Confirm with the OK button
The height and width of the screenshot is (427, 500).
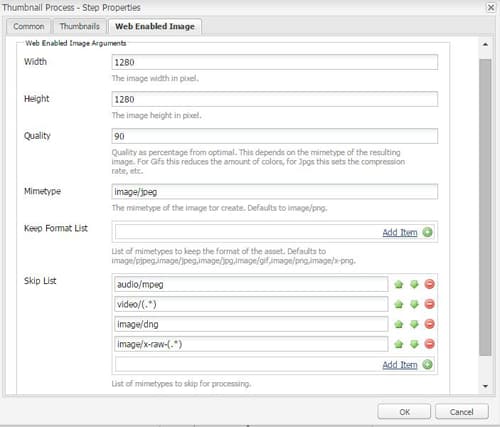pos(404,412)
